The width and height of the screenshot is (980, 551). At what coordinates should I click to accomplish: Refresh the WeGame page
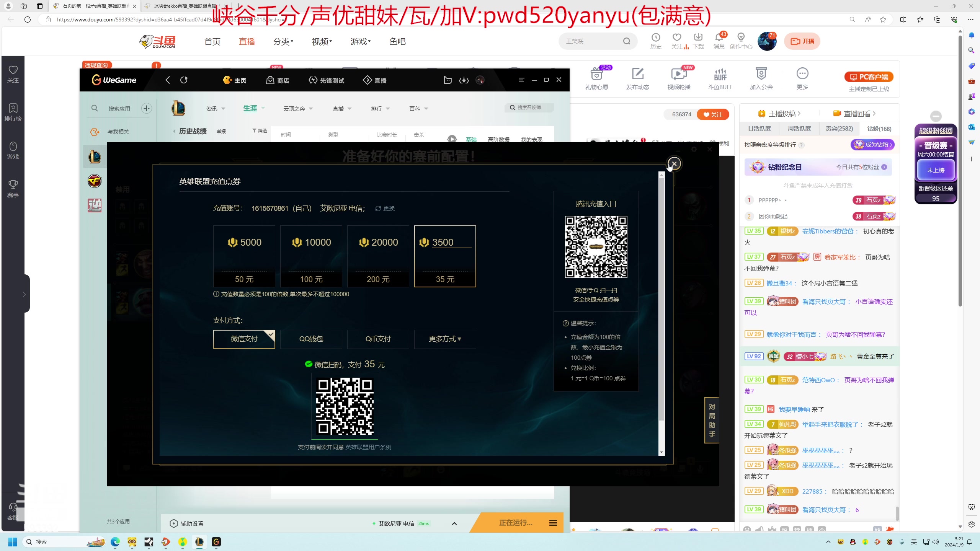pyautogui.click(x=184, y=80)
